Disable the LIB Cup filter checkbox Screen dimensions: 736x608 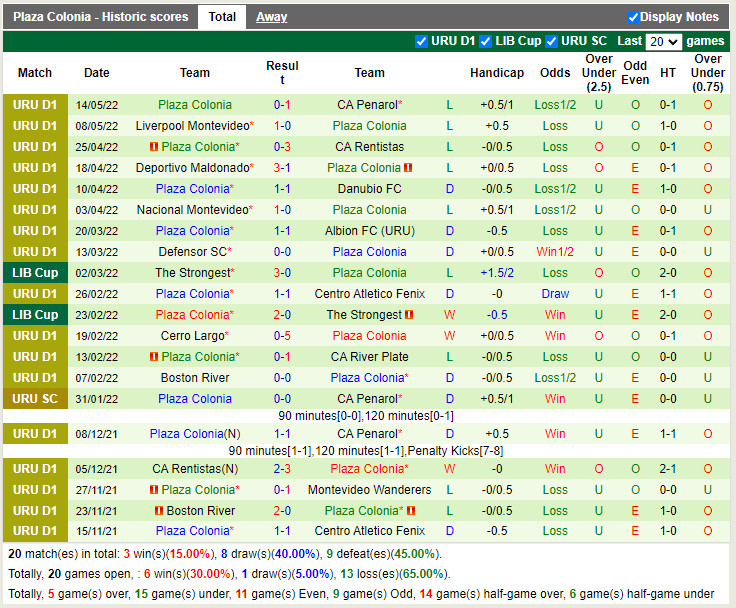click(485, 41)
